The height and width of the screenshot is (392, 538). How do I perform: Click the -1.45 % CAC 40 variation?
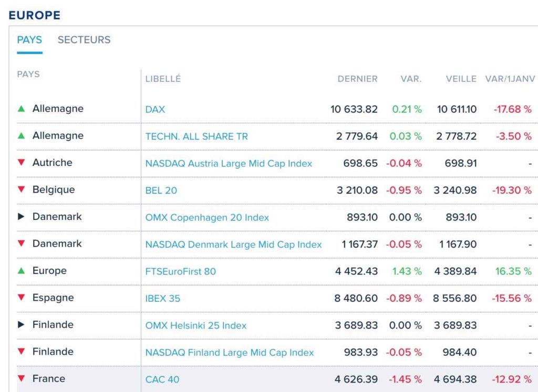point(405,379)
